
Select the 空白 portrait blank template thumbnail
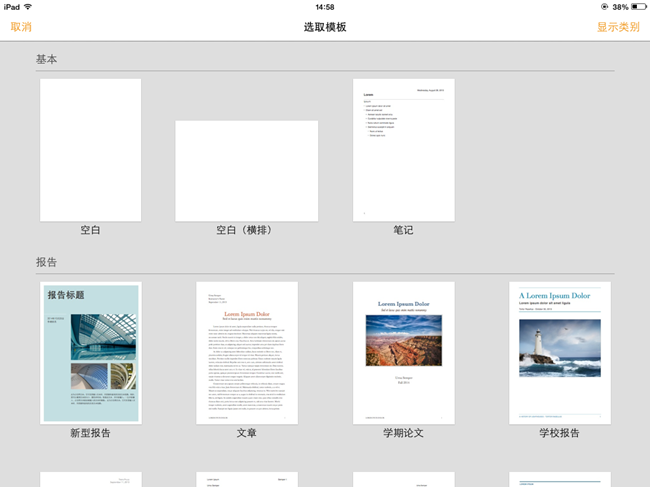click(90, 150)
